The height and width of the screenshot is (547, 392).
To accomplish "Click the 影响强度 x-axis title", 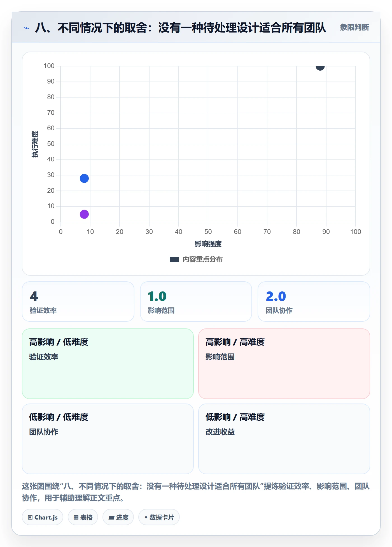I will 208,244.
